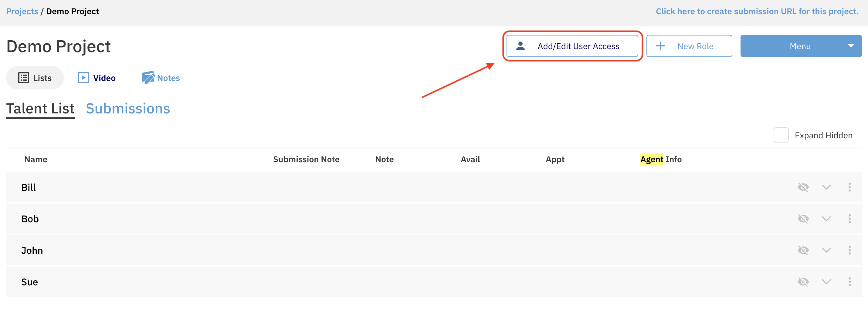Open the three-dot menu for Bill
The height and width of the screenshot is (316, 868).
[x=849, y=187]
